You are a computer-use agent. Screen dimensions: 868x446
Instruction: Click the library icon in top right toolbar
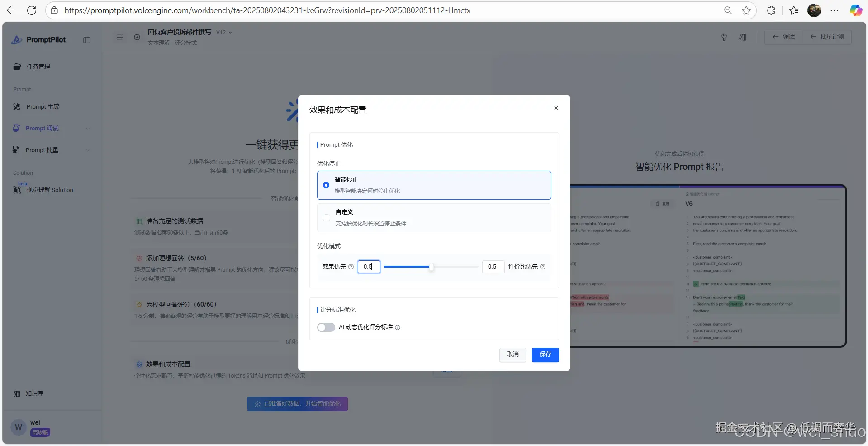[x=742, y=37]
